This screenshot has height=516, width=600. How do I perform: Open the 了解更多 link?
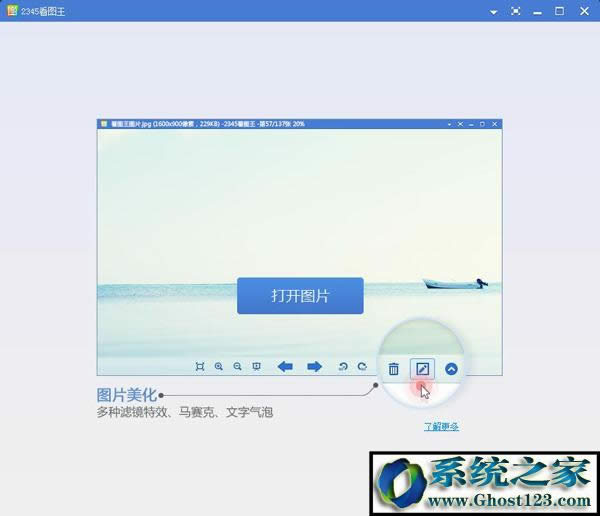click(x=441, y=426)
